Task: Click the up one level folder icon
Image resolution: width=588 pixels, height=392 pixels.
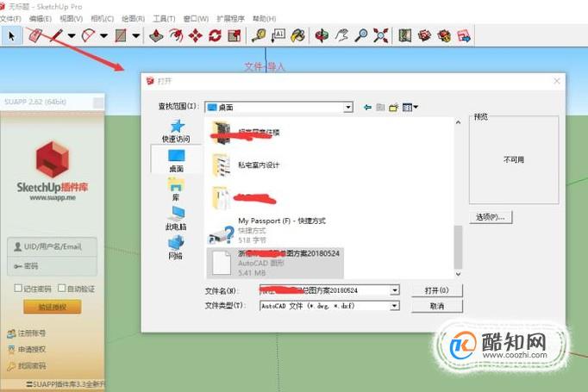Action: coord(380,108)
